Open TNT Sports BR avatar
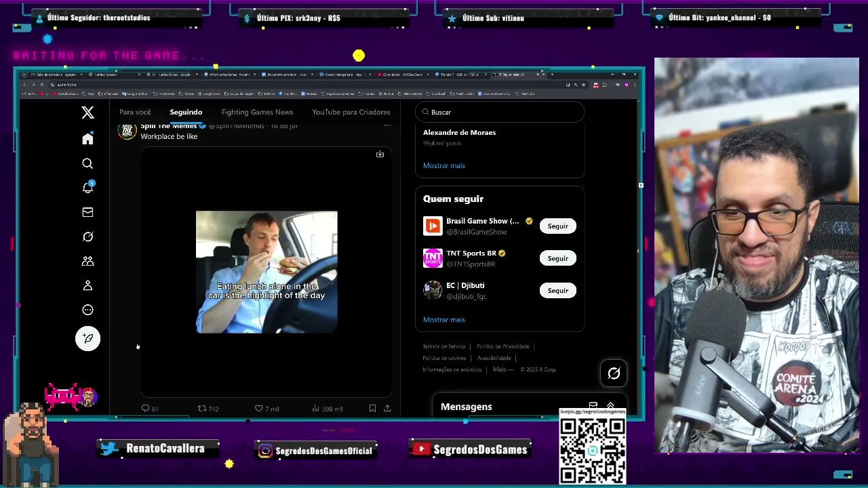 [x=433, y=258]
